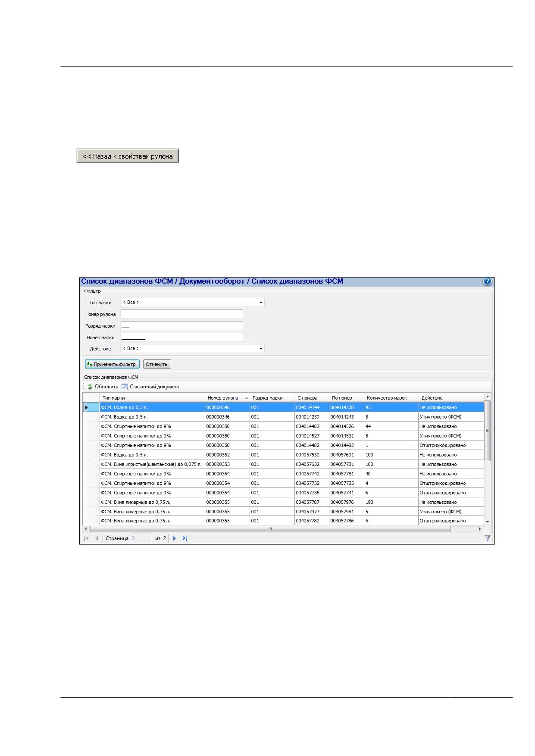
Task: Click Применить фильтр button
Action: 112,364
